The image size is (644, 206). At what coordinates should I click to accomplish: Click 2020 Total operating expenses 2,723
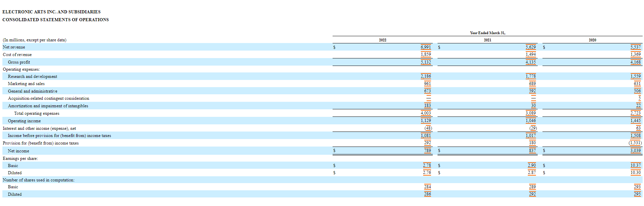pyautogui.click(x=635, y=113)
